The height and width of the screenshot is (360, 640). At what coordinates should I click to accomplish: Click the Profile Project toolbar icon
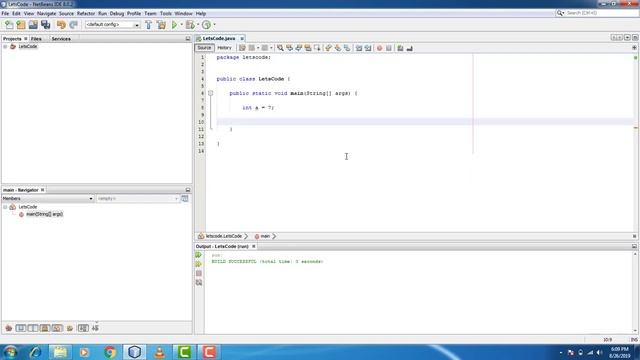[x=207, y=25]
